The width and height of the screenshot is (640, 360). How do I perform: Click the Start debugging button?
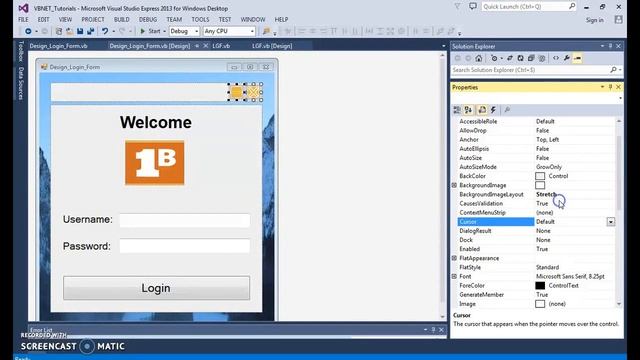(x=150, y=31)
